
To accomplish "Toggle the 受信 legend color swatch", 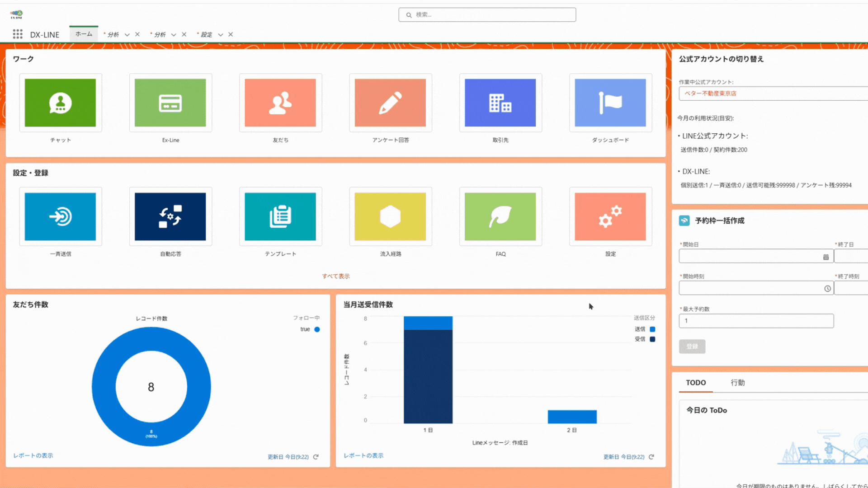I will [652, 339].
